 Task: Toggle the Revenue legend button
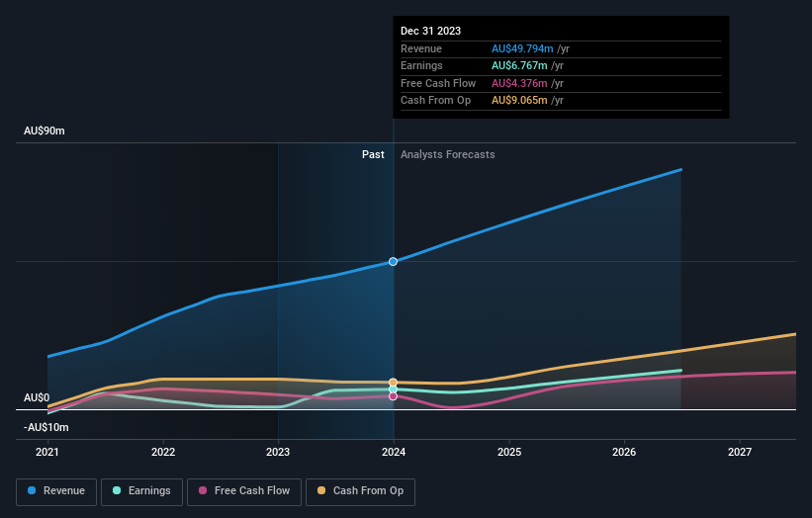(x=56, y=491)
